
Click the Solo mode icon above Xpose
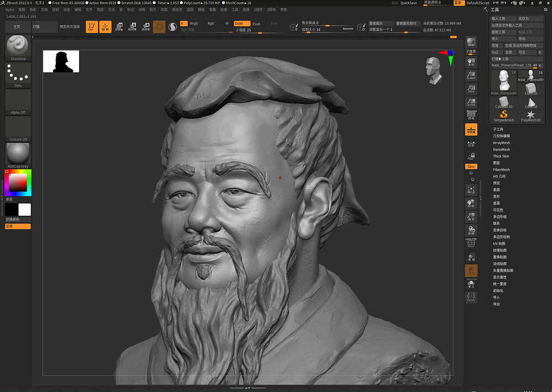tap(471, 284)
